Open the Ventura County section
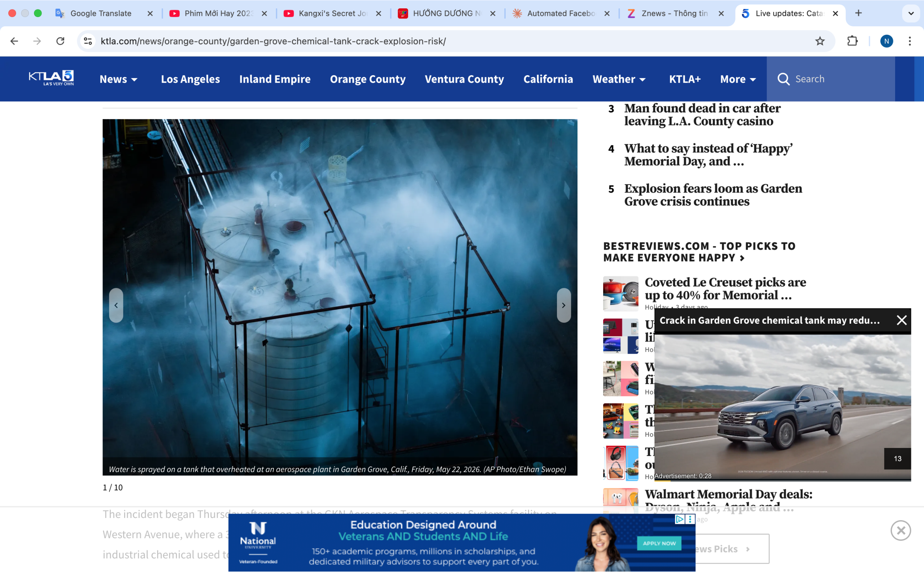 click(x=464, y=79)
